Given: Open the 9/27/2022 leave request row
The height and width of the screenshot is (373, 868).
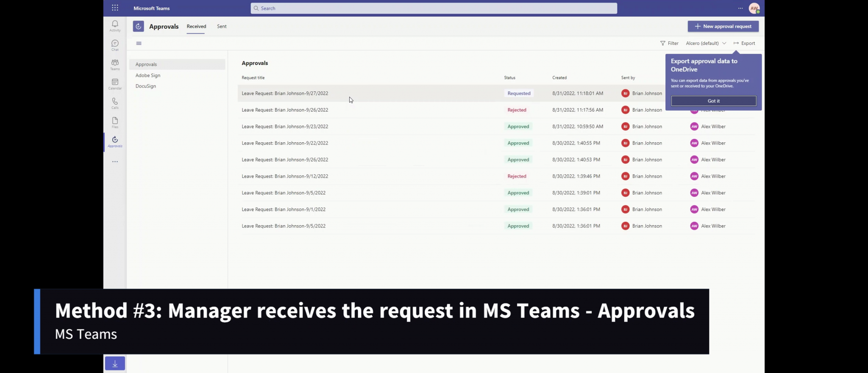Looking at the screenshot, I should pos(285,93).
